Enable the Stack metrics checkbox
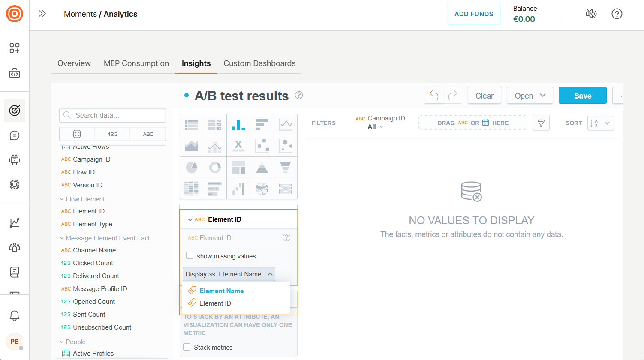This screenshot has width=644, height=360. (187, 347)
